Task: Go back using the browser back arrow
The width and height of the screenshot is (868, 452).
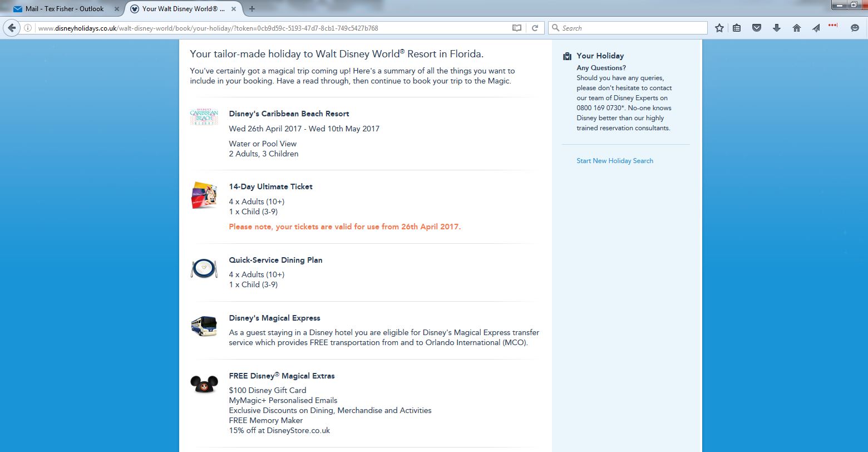Action: tap(12, 28)
